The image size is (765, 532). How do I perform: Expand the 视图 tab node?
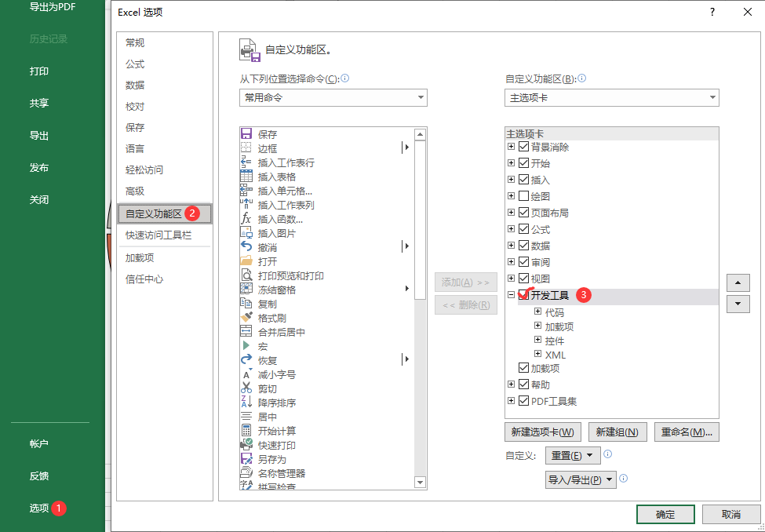point(511,279)
